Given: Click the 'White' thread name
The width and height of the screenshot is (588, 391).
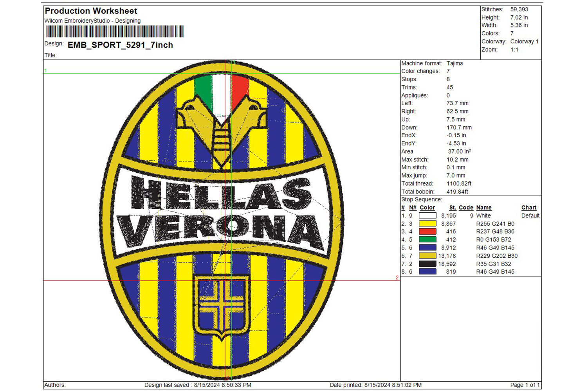Looking at the screenshot, I should (x=483, y=215).
